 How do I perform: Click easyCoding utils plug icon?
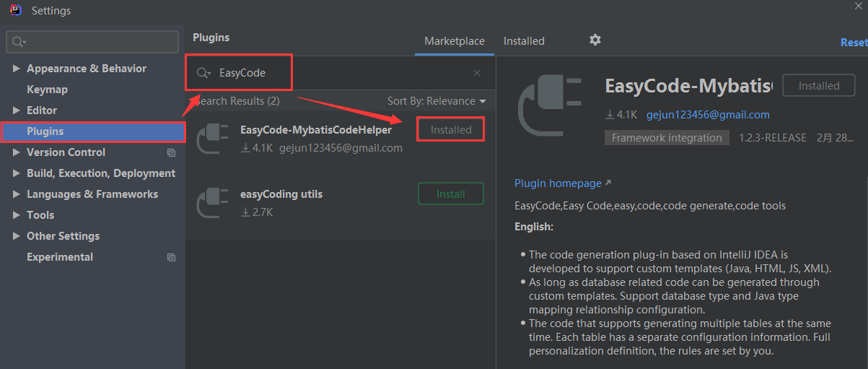pos(213,202)
